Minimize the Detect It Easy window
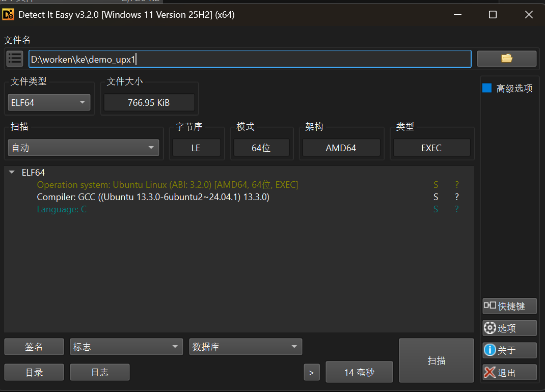545x392 pixels. 457,15
